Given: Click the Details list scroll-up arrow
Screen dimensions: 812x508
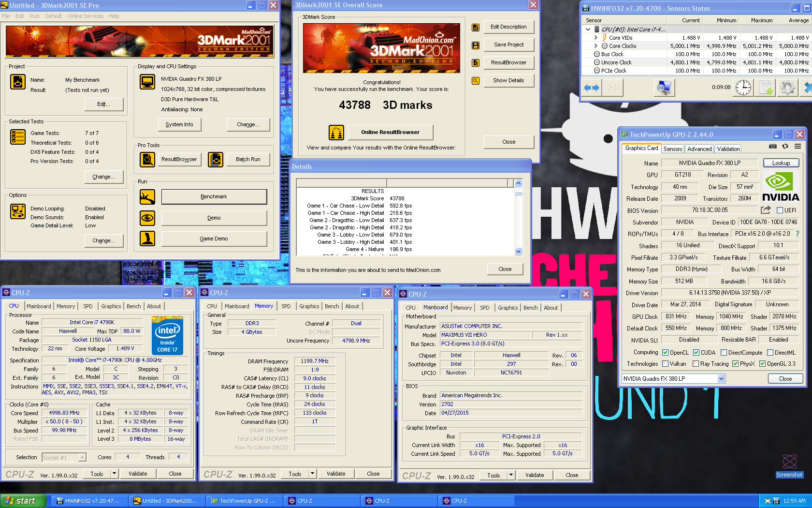Looking at the screenshot, I should point(519,183).
